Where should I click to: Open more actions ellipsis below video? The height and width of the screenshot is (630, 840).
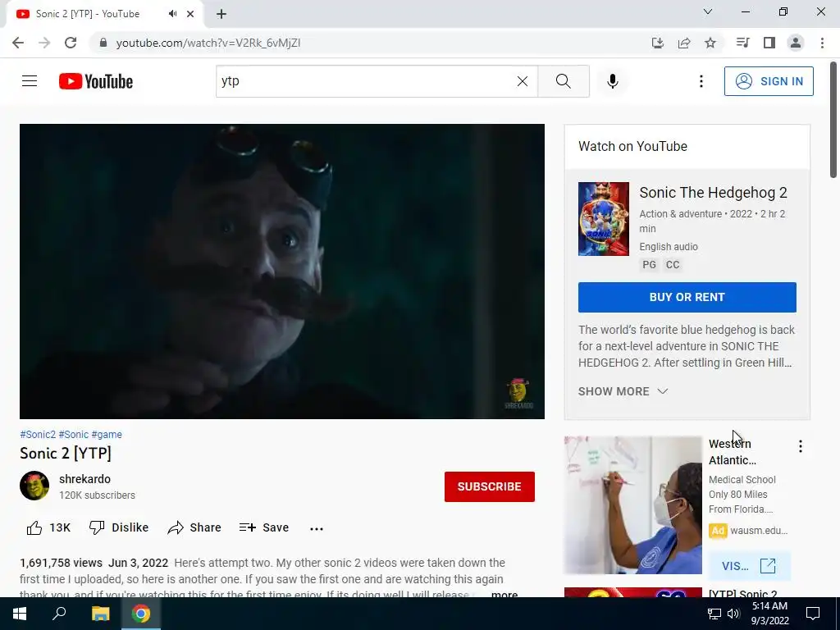[317, 528]
